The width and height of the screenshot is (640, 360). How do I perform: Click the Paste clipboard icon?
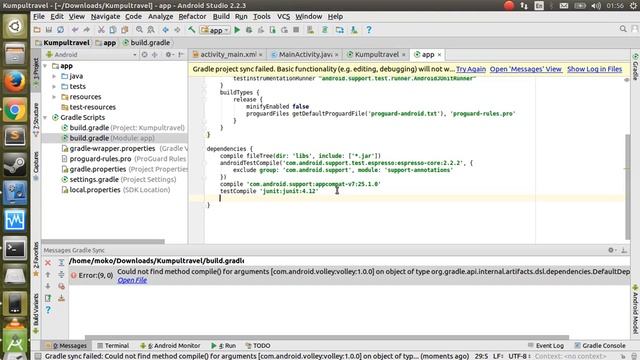[124, 30]
